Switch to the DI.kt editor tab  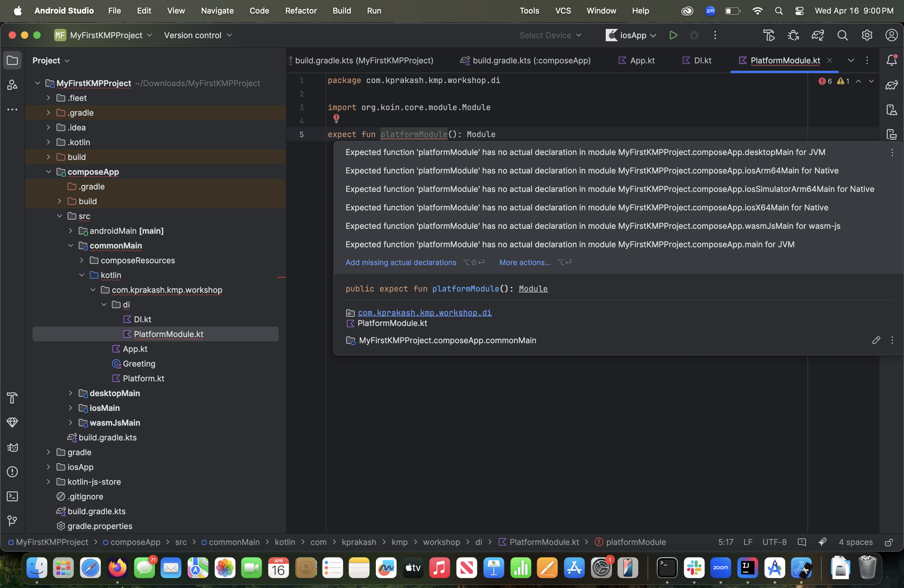[x=697, y=60]
